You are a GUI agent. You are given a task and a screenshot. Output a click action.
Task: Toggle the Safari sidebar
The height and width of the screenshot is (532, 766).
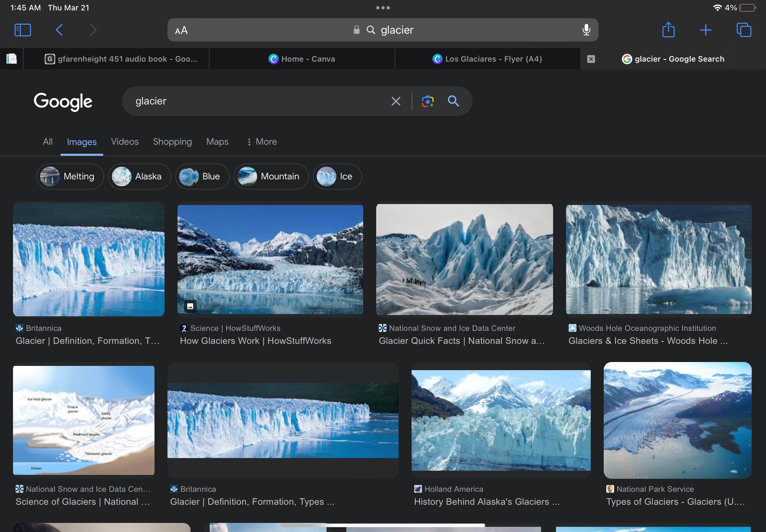(x=23, y=30)
